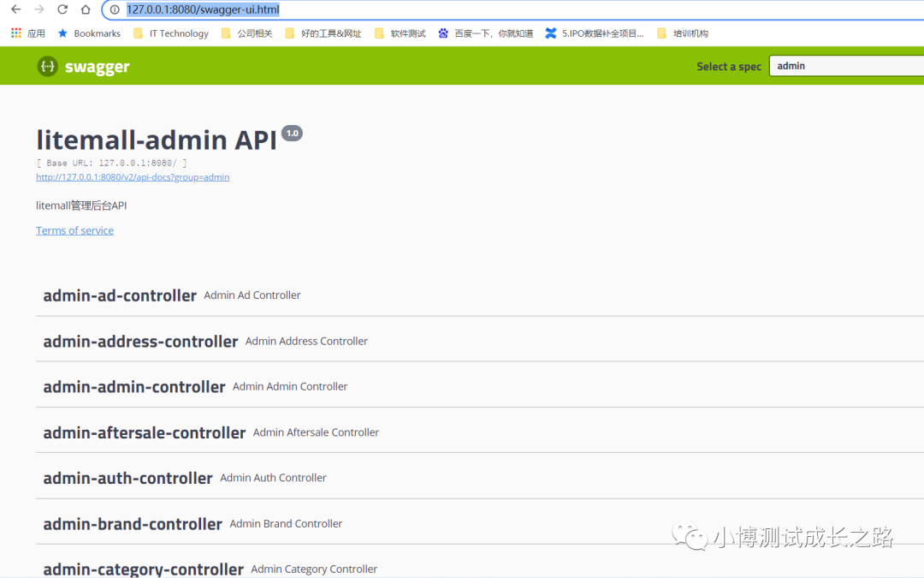The image size is (924, 578).
Task: Open the Terms of service link
Action: 74,230
